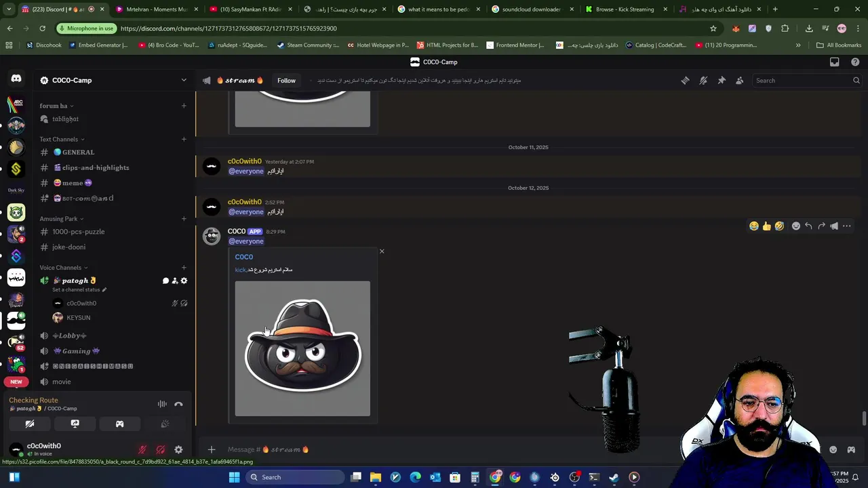Reply to the COCO bot message

coord(808,226)
